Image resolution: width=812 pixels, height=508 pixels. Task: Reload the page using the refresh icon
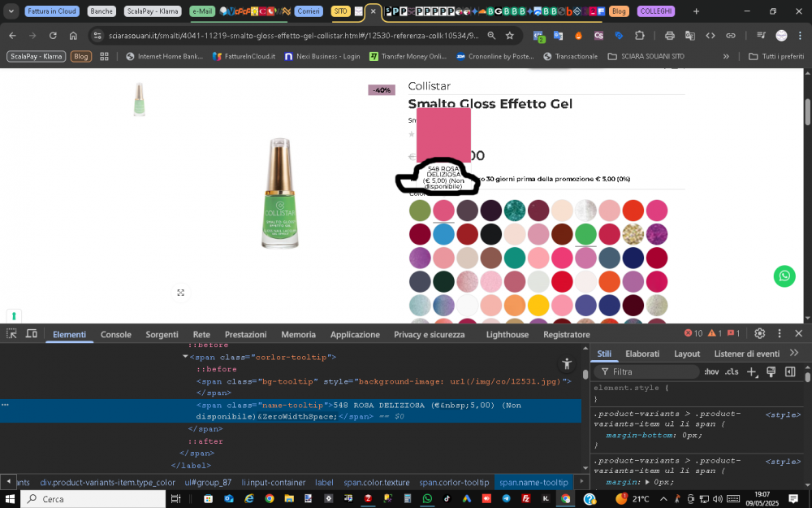53,36
